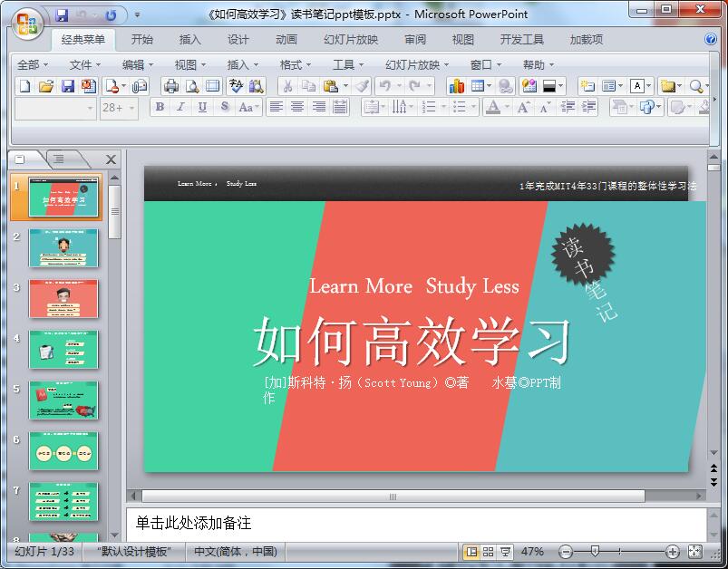
Task: Open the 编辑 menu
Action: tap(138, 65)
